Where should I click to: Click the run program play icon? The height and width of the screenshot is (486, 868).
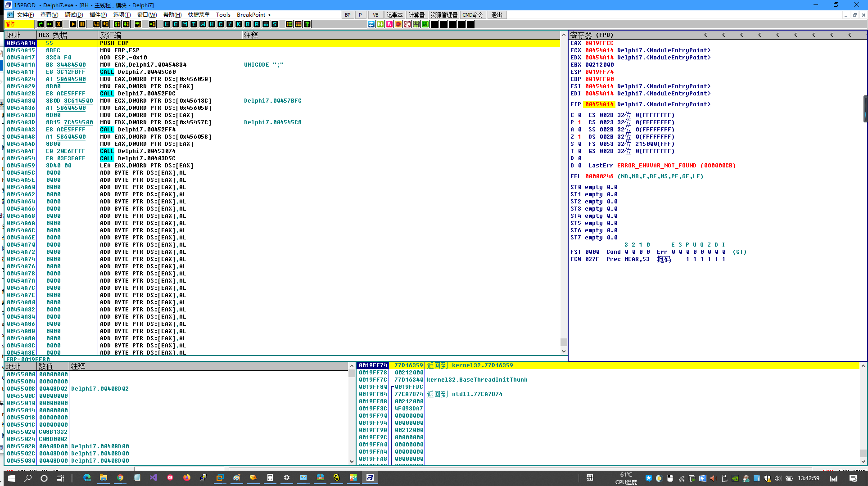coord(73,24)
